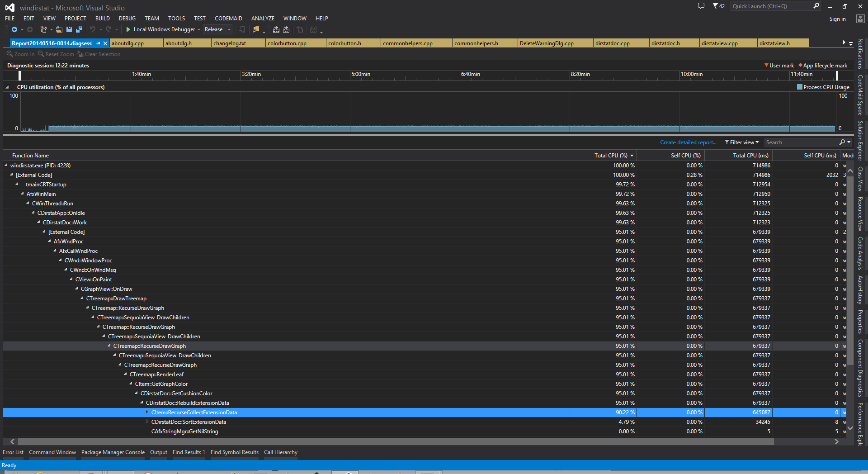Image resolution: width=868 pixels, height=474 pixels.
Task: Open the BUILD menu
Action: [x=103, y=19]
